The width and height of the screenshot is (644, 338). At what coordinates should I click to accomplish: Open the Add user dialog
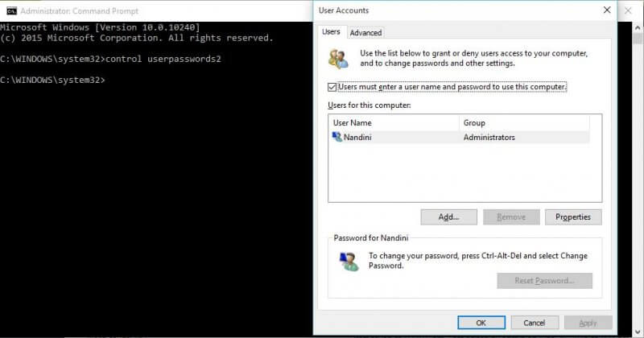448,216
